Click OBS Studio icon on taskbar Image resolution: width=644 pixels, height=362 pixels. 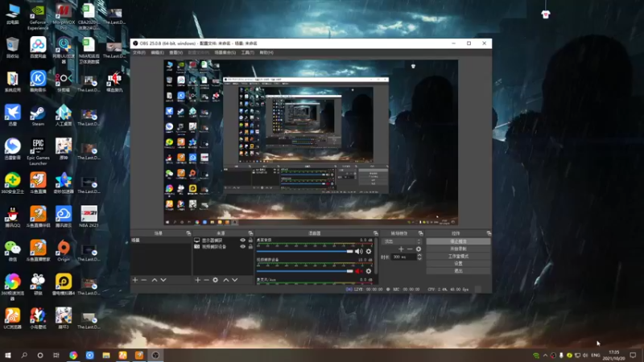[155, 355]
